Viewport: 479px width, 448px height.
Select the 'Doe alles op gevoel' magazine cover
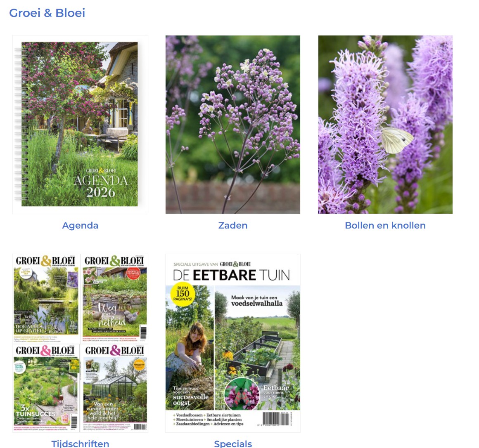(x=46, y=299)
